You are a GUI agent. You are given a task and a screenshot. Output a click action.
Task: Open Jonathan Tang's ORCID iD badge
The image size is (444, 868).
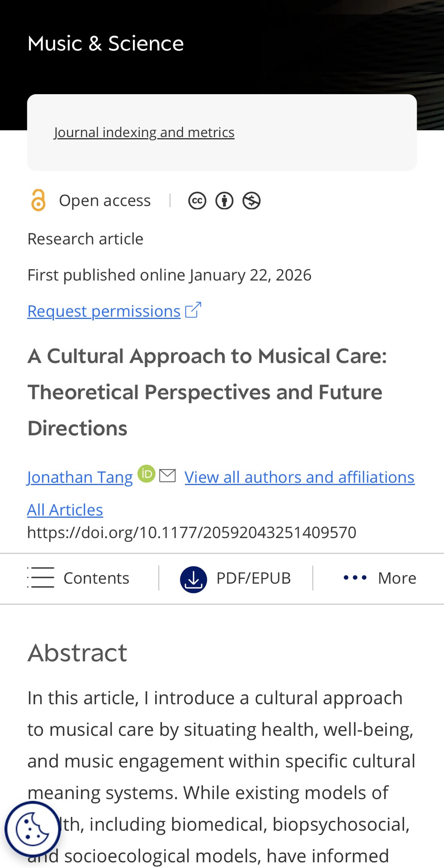(146, 473)
